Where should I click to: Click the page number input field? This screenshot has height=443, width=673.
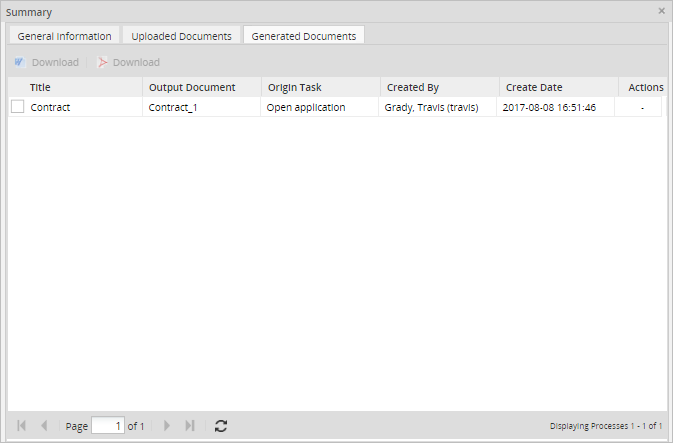[107, 426]
